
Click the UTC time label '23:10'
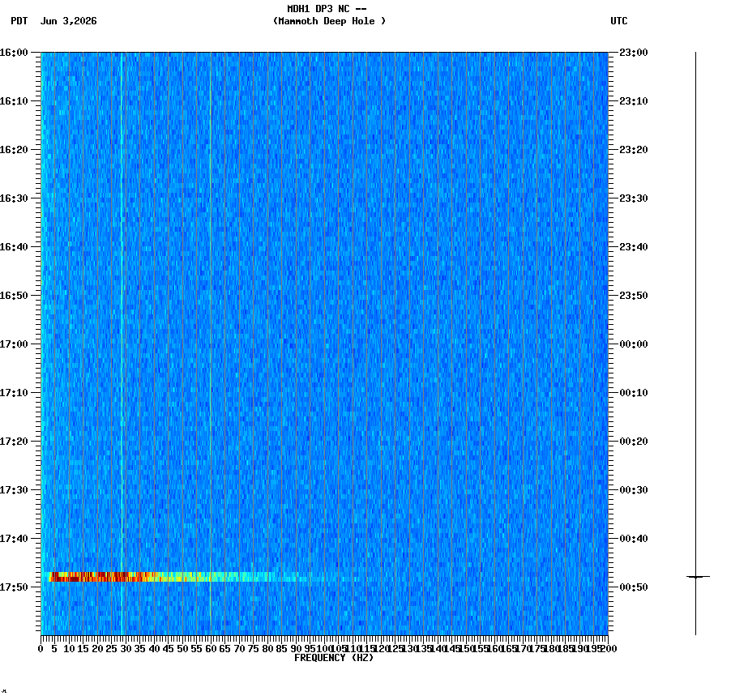634,101
